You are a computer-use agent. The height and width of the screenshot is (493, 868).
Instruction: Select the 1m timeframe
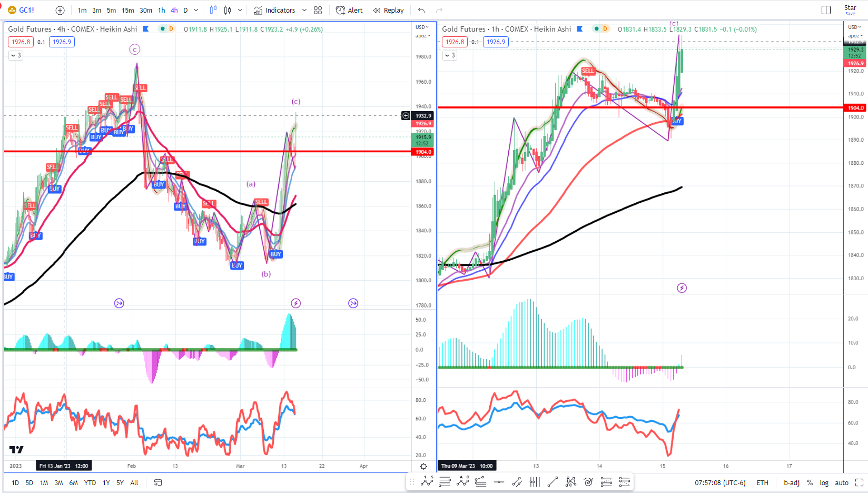pos(82,10)
